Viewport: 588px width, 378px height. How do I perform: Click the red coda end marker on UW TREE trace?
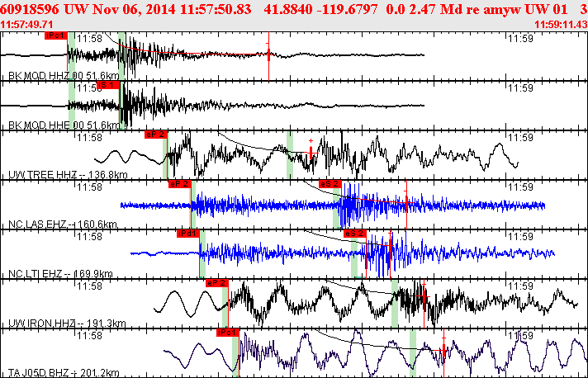[311, 152]
